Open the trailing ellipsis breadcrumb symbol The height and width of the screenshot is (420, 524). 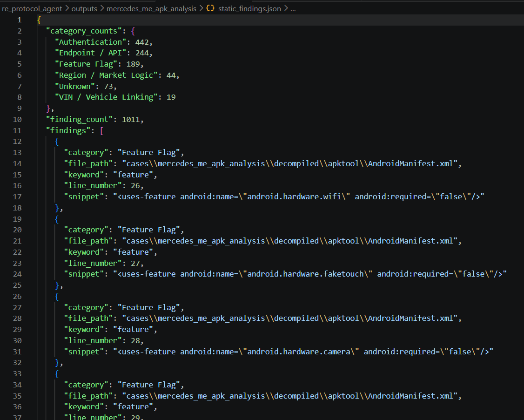tap(293, 9)
